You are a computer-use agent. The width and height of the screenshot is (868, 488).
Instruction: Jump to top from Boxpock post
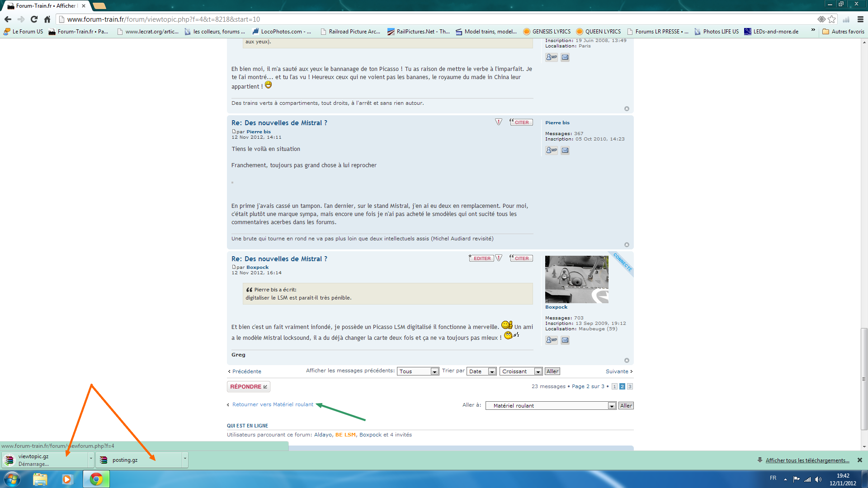627,360
